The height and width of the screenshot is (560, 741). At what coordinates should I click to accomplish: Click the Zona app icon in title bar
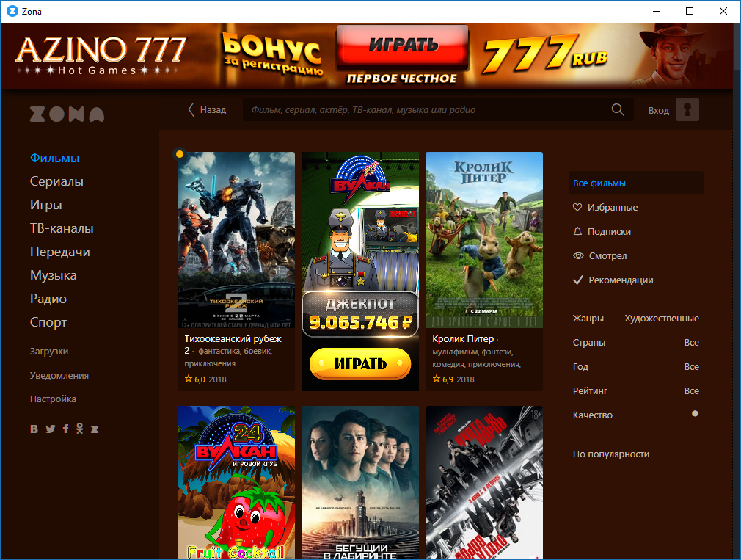click(12, 11)
